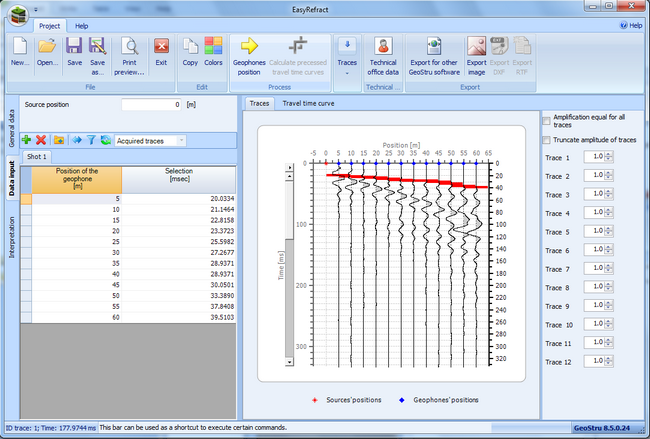Click the time scrollbar thumb beside the chart

[289, 210]
